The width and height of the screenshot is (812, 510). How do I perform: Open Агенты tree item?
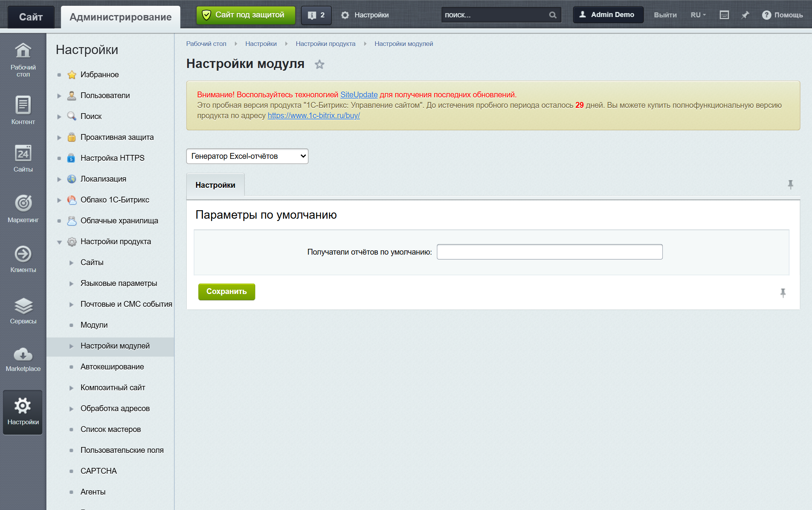(93, 492)
